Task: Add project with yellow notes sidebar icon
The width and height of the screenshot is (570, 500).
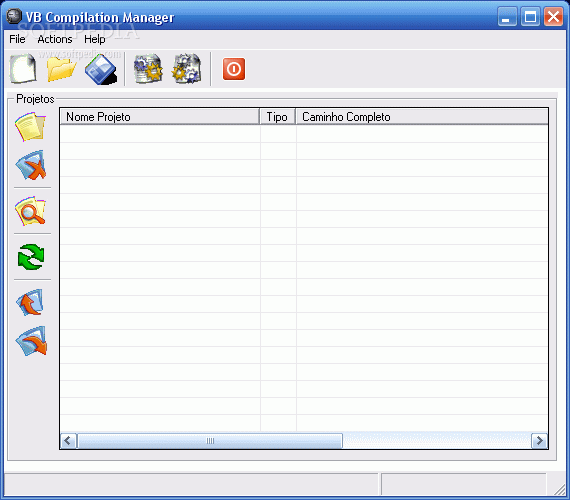Action: click(x=31, y=127)
